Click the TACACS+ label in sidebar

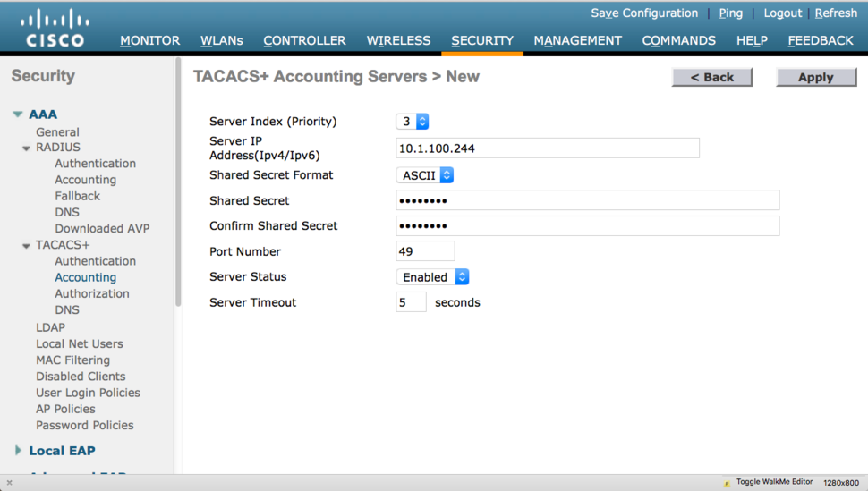[x=63, y=245]
